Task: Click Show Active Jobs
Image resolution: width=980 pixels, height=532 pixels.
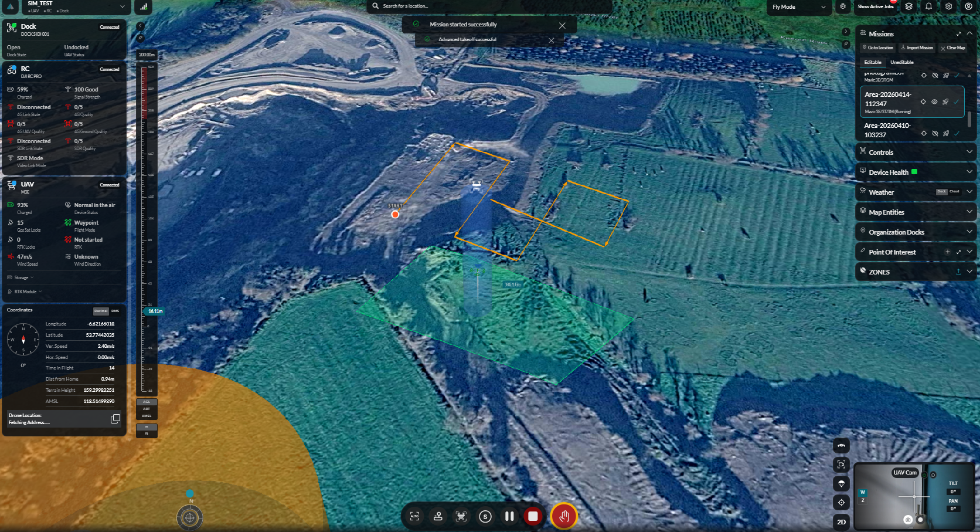Action: [875, 6]
